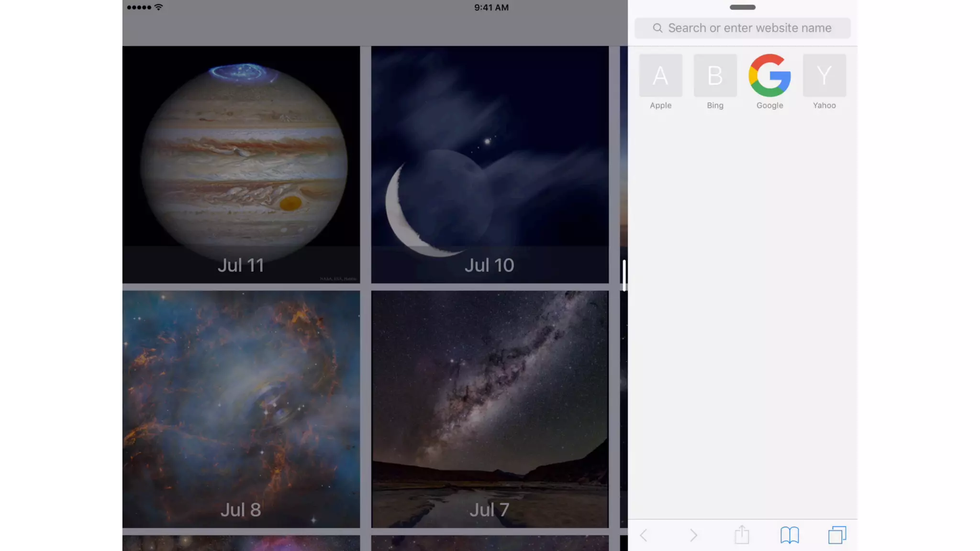Viewport: 980px width, 551px height.
Task: Tap the Safari forward arrow
Action: pyautogui.click(x=693, y=535)
